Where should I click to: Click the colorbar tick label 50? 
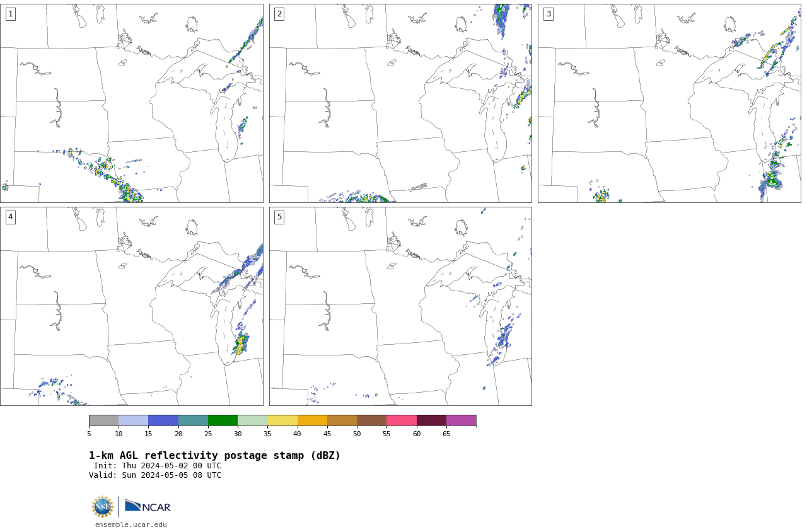(x=357, y=434)
